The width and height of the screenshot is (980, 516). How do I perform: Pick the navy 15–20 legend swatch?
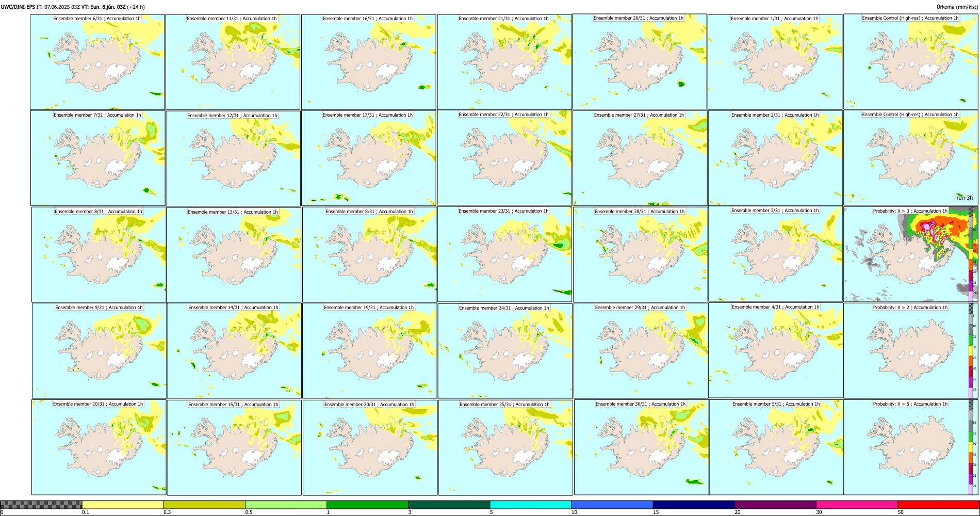coord(694,505)
